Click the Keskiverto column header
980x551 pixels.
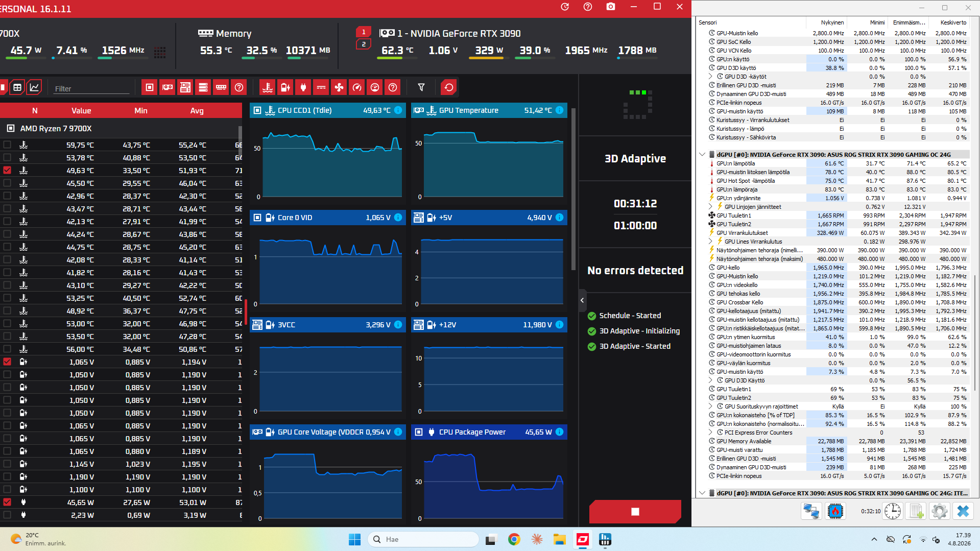(x=948, y=22)
